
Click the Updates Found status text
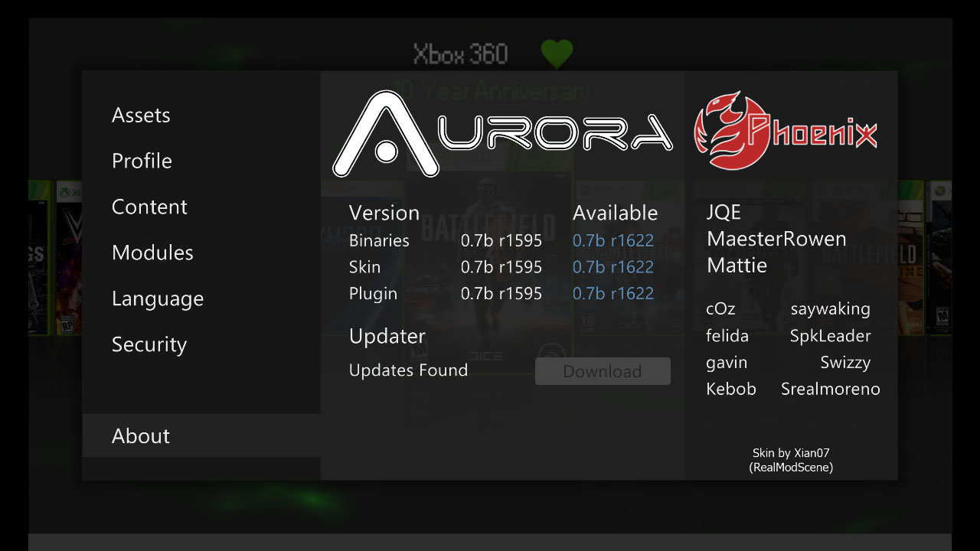click(408, 370)
